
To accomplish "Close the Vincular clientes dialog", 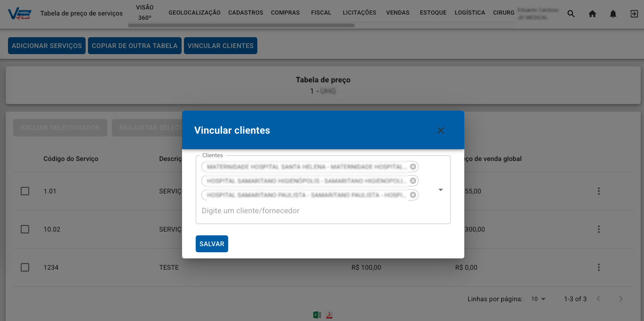I will coord(441,130).
